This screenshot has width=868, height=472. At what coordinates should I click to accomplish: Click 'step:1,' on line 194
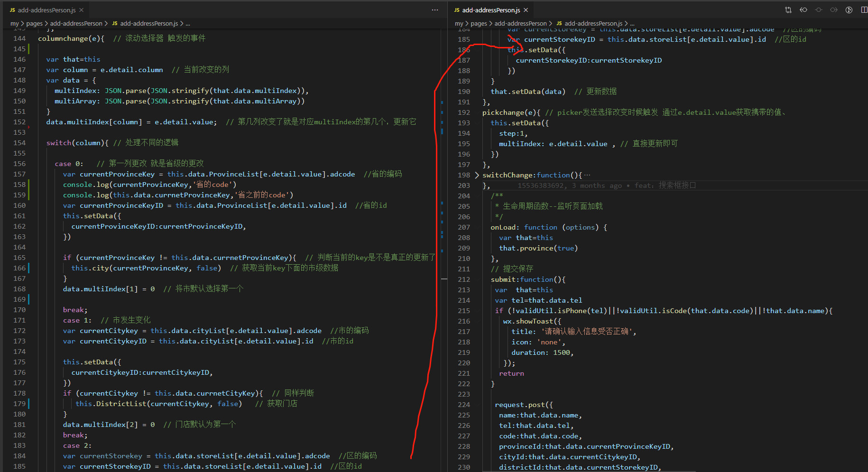[x=514, y=133]
